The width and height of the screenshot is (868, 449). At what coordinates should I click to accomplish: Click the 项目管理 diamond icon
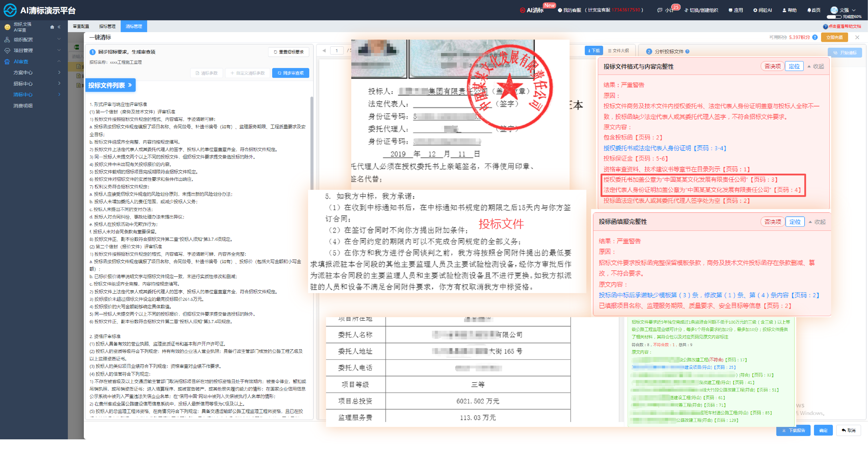pos(7,50)
